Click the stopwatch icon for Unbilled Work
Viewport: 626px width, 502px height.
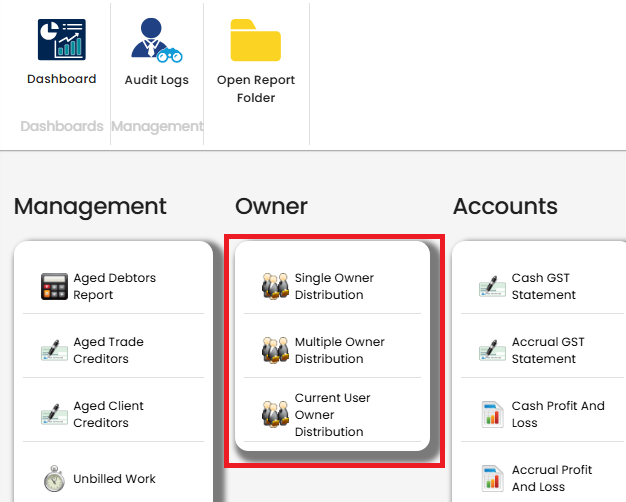pos(53,479)
